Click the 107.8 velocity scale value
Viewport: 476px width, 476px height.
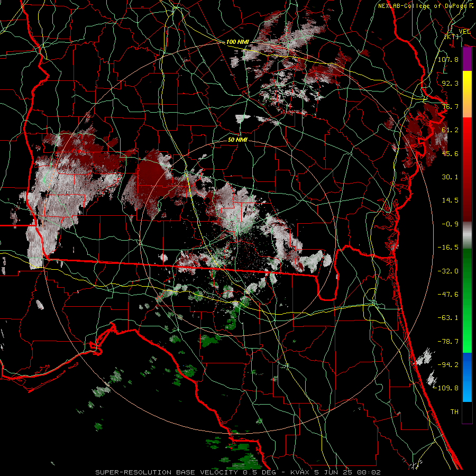pyautogui.click(x=448, y=59)
